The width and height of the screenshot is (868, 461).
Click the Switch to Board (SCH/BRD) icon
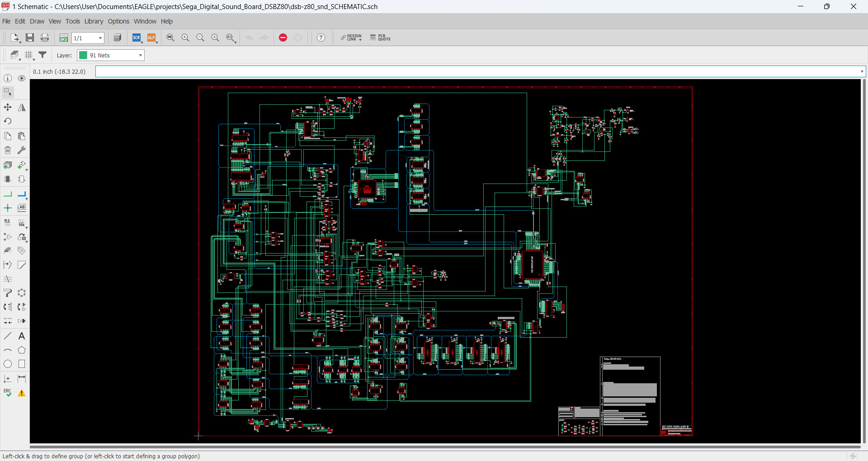pyautogui.click(x=64, y=38)
